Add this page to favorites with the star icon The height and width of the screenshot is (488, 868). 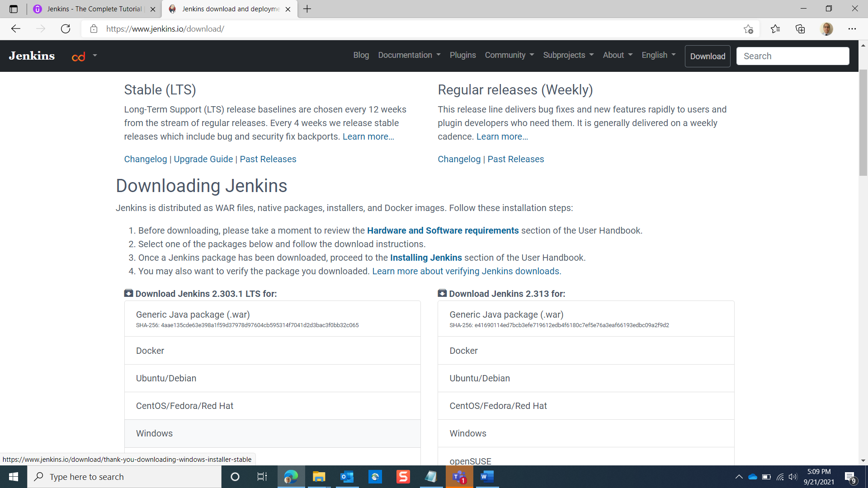pos(748,29)
